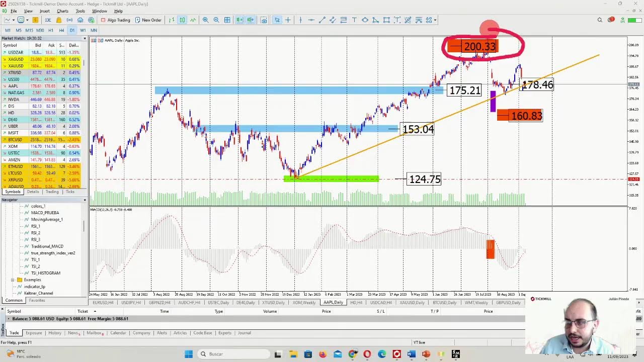
Task: Click the VPS cloud icon
Action: coord(80,20)
